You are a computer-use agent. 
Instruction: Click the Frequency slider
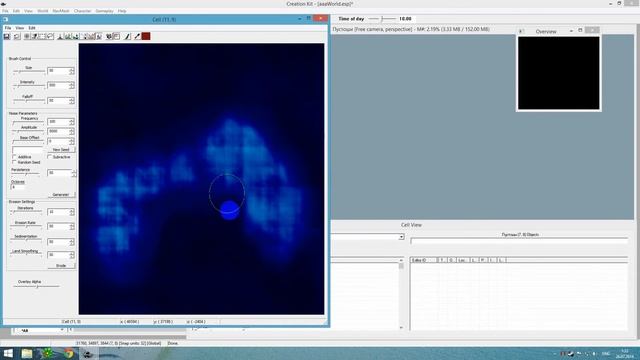(x=28, y=122)
